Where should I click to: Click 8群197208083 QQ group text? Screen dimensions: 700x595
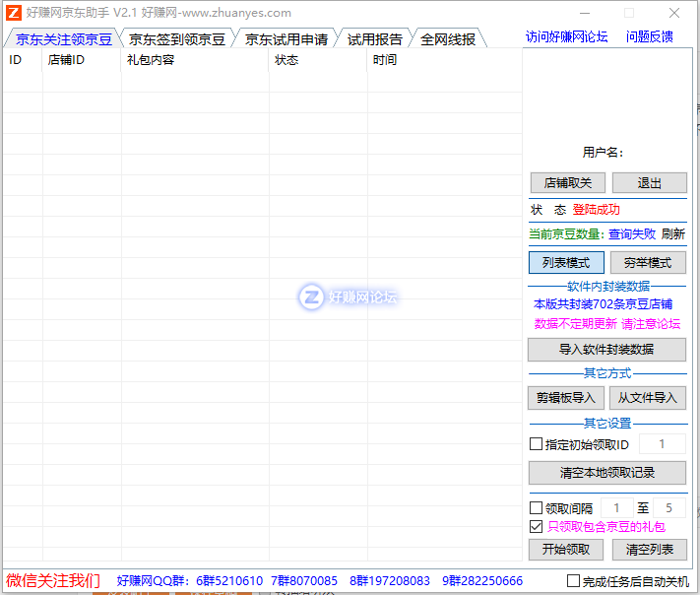point(390,580)
